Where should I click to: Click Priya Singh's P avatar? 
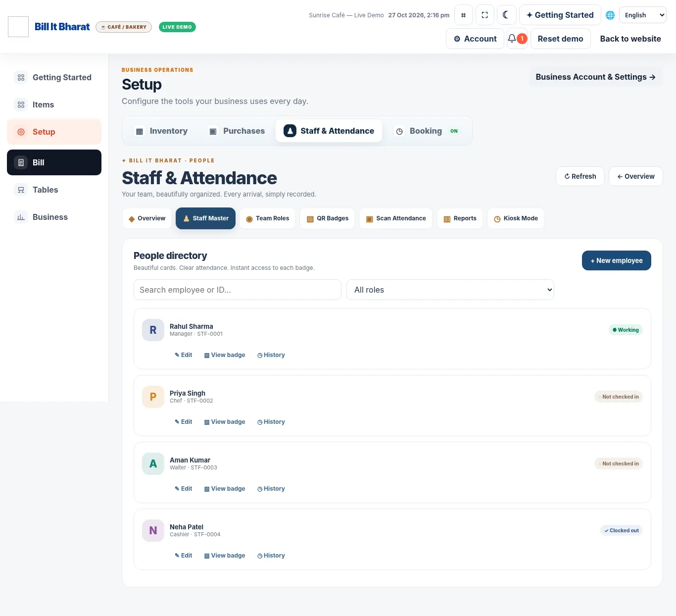(x=153, y=397)
